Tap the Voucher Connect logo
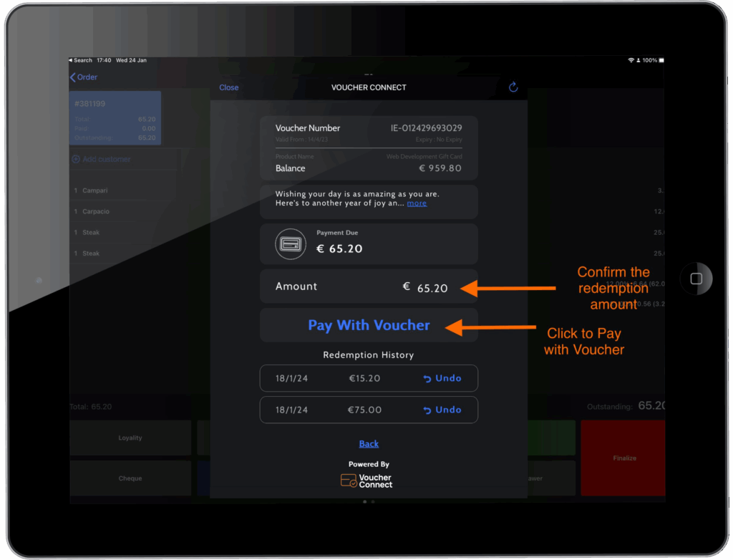733x560 pixels. pos(366,481)
